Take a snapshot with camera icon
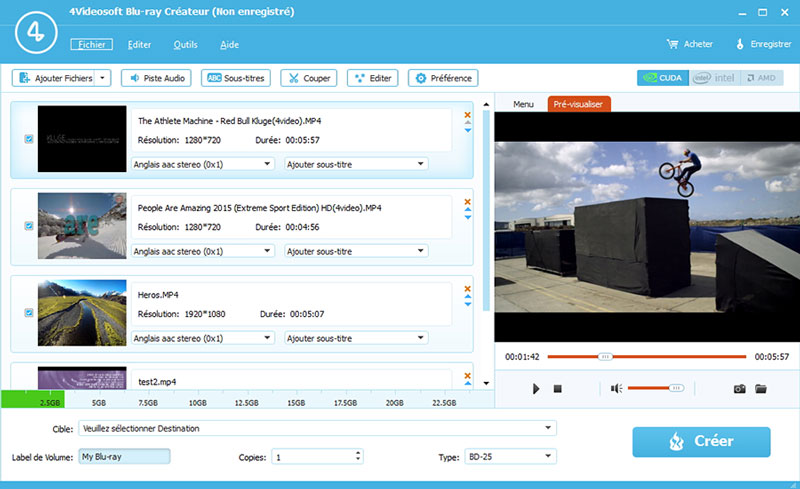Viewport: 800px width, 489px height. click(x=739, y=389)
